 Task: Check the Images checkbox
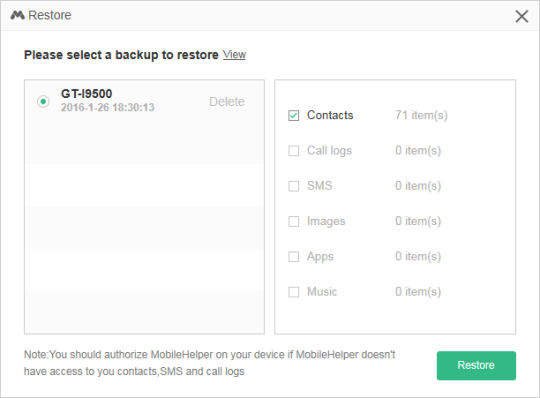tap(294, 221)
